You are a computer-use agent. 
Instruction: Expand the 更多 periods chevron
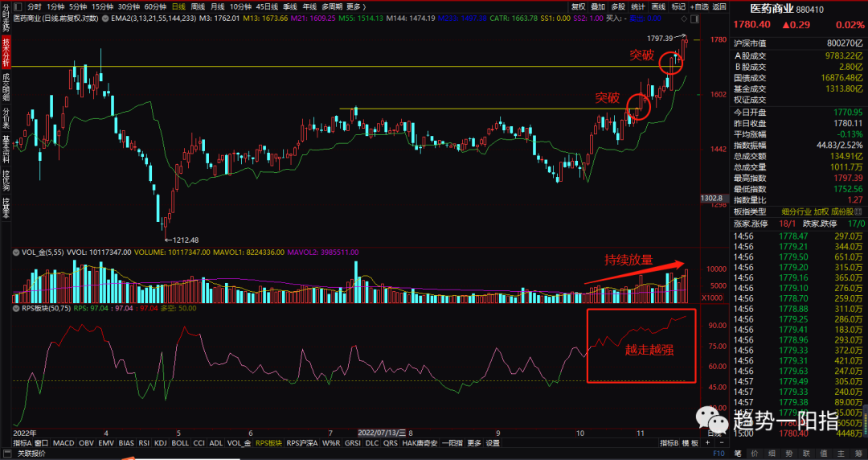pyautogui.click(x=363, y=6)
